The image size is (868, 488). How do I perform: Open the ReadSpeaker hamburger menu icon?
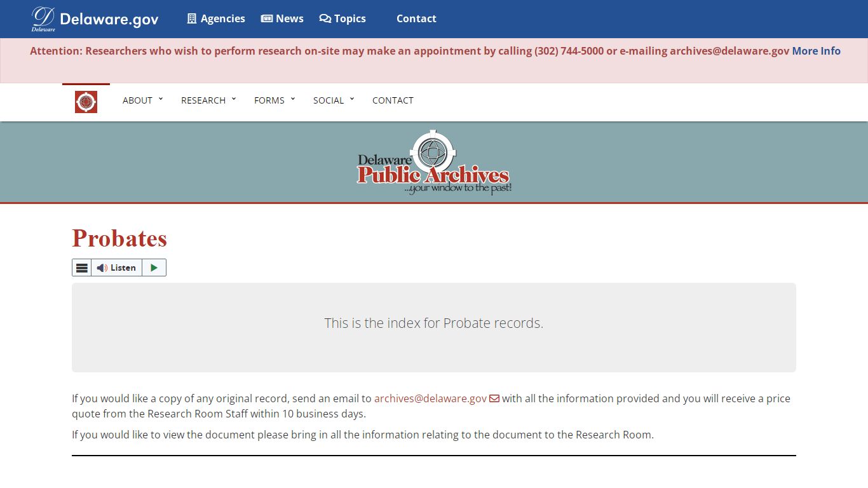[82, 268]
